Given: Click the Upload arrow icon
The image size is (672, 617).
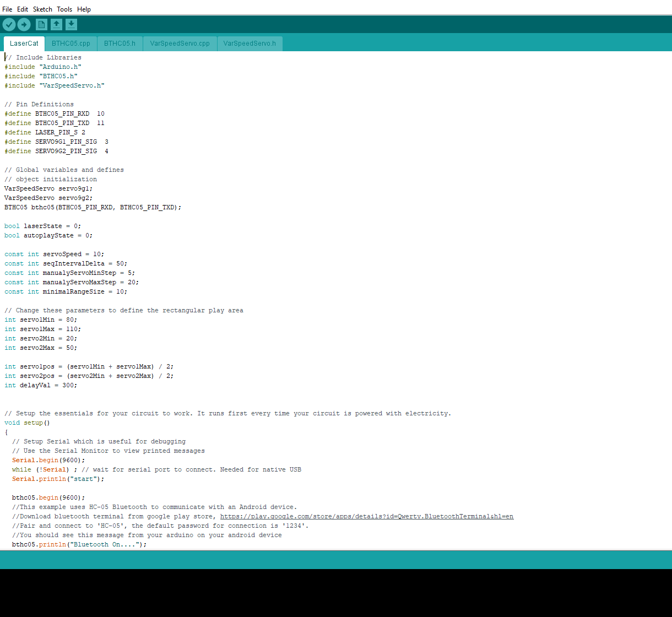Looking at the screenshot, I should [24, 24].
